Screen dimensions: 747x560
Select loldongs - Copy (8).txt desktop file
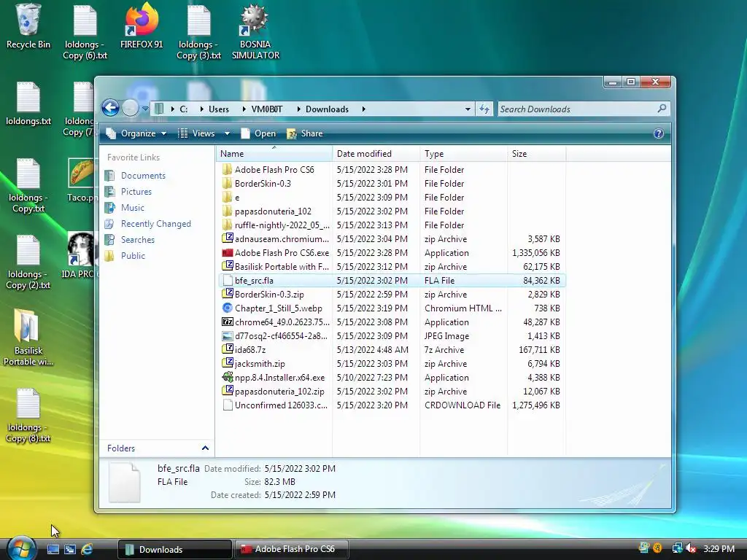coord(28,415)
